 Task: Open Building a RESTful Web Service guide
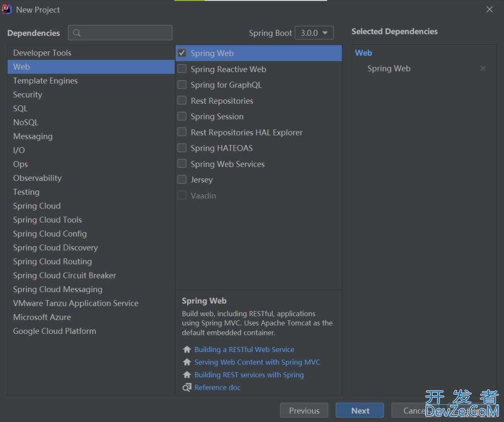244,349
